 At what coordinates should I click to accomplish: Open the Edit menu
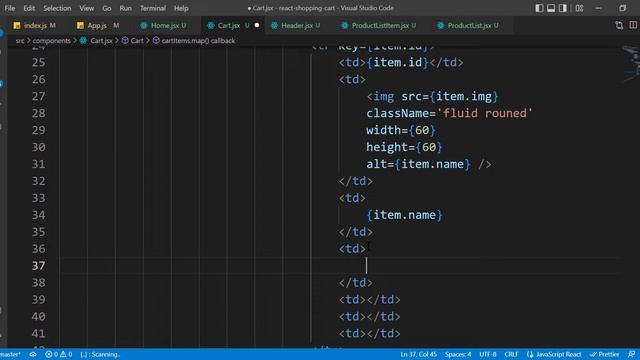click(29, 8)
